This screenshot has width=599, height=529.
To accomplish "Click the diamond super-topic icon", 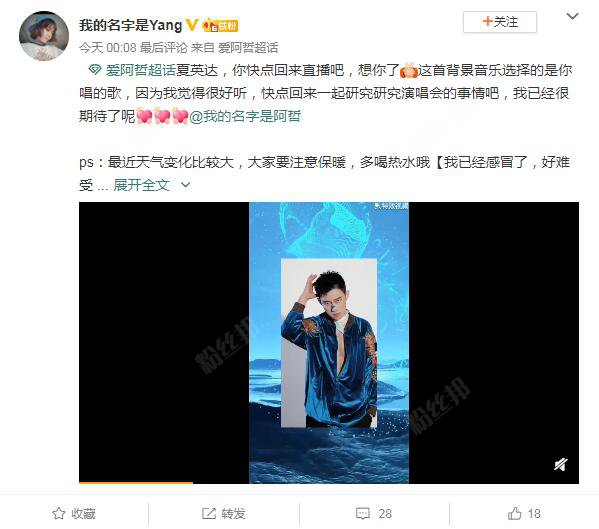I will pyautogui.click(x=94, y=70).
